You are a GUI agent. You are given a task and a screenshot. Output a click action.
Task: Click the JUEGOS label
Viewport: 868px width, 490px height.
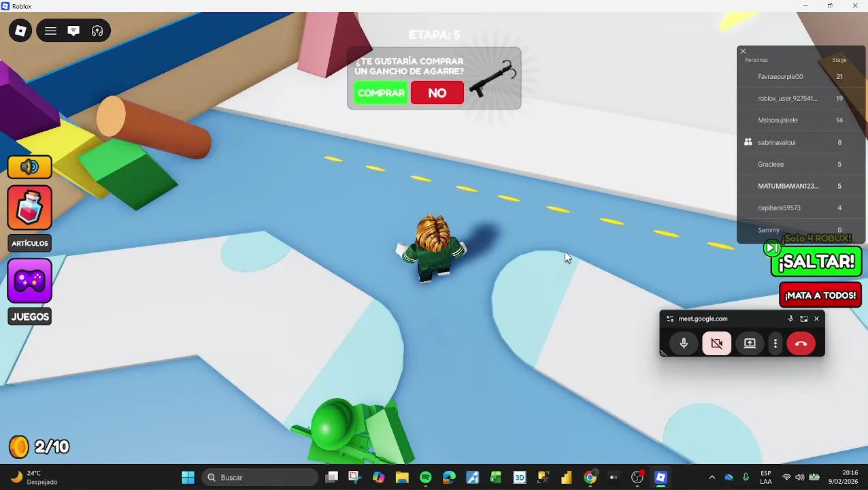pyautogui.click(x=30, y=316)
